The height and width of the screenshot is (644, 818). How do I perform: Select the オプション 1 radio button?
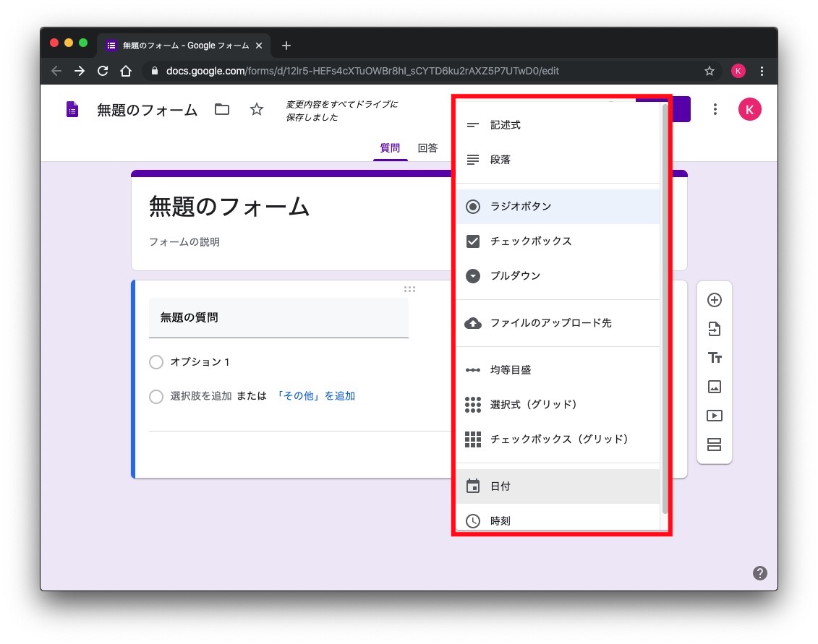156,362
